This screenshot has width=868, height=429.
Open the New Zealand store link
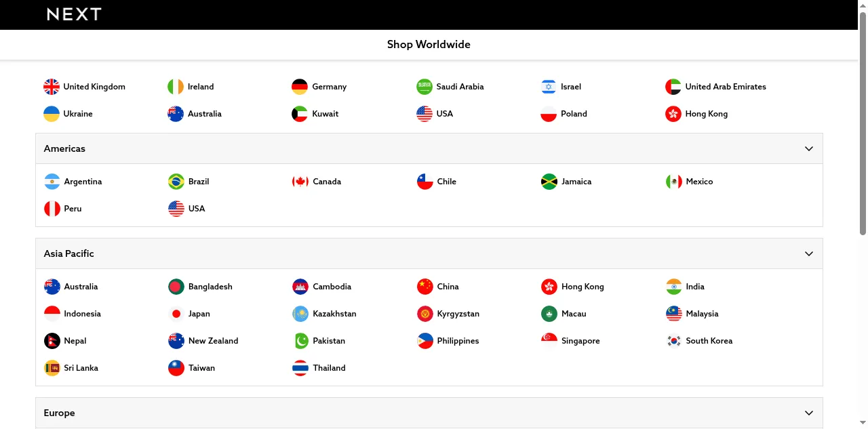click(213, 341)
